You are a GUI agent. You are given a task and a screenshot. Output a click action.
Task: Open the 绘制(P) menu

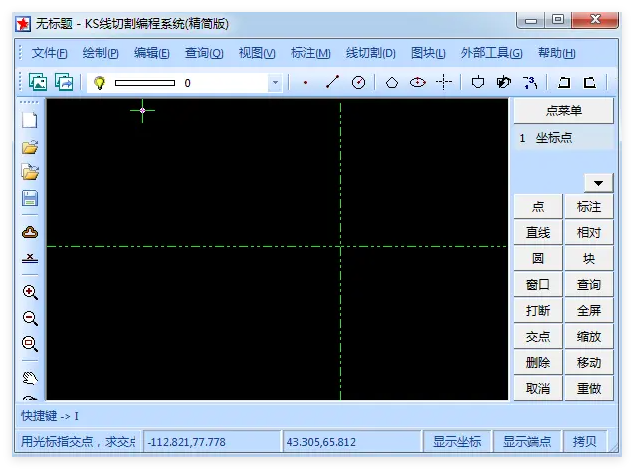click(100, 53)
